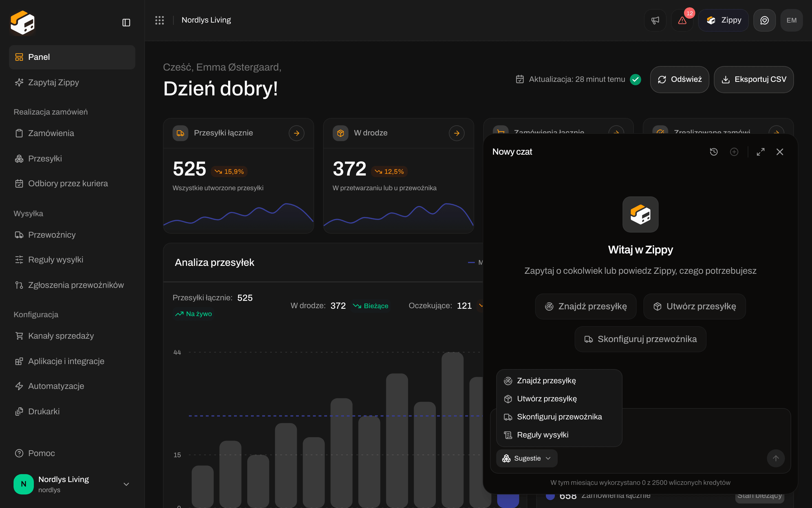Open the support chat bubble icon
Image resolution: width=812 pixels, height=508 pixels.
tap(764, 20)
